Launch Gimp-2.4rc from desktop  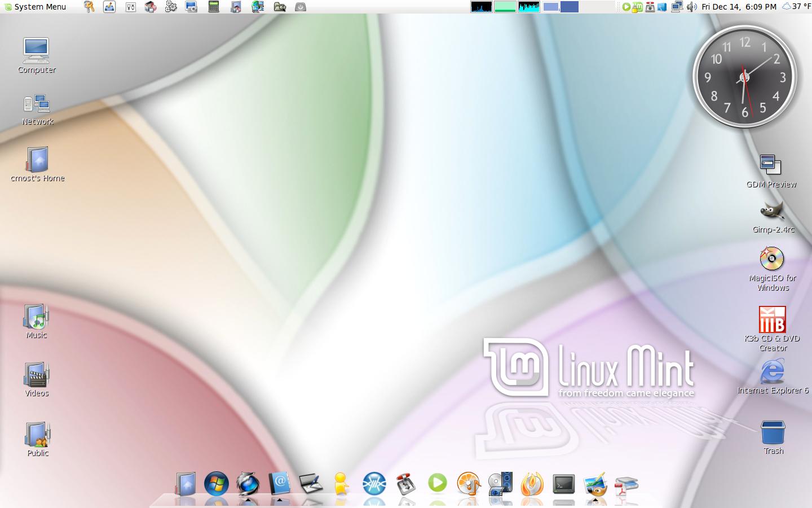pyautogui.click(x=773, y=217)
